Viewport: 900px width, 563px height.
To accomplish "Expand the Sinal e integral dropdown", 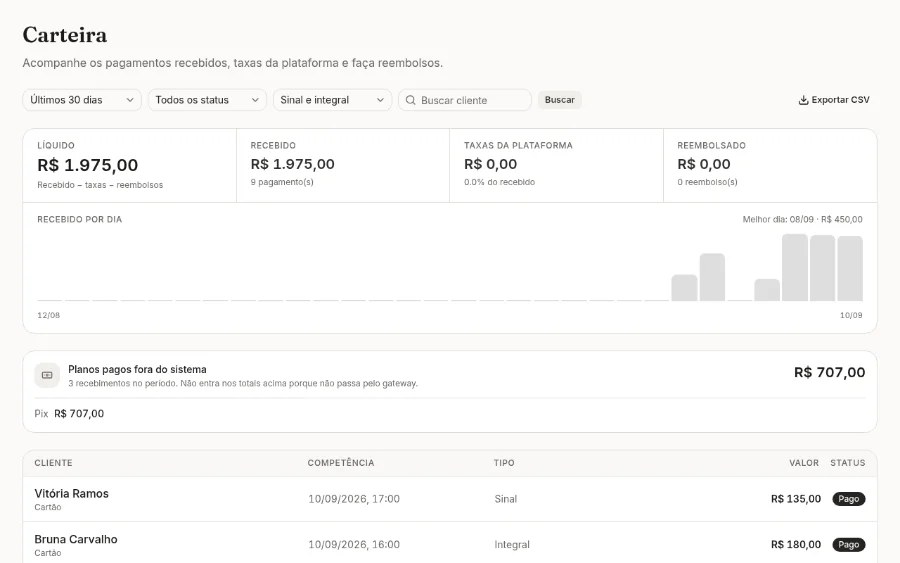I will coord(332,100).
